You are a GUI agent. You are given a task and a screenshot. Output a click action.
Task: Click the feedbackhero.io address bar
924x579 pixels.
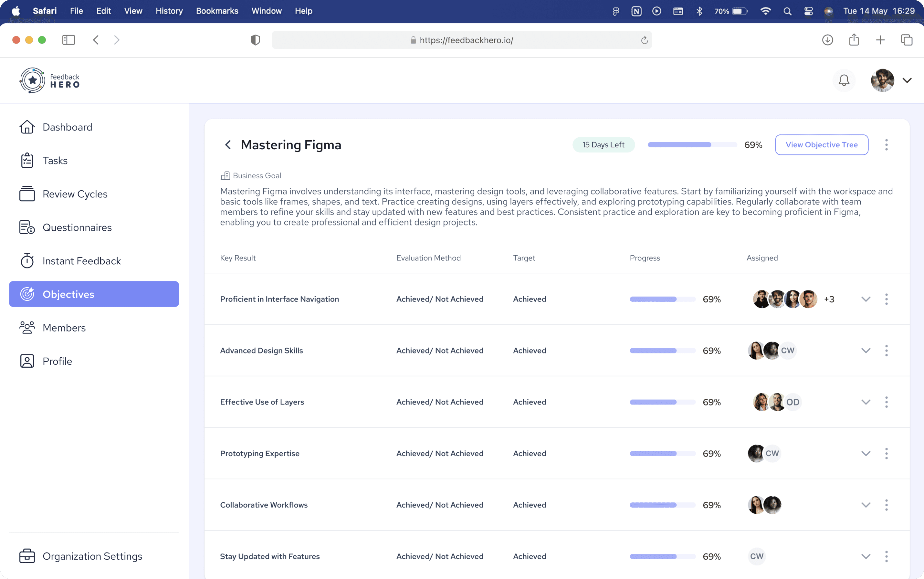[x=462, y=40]
